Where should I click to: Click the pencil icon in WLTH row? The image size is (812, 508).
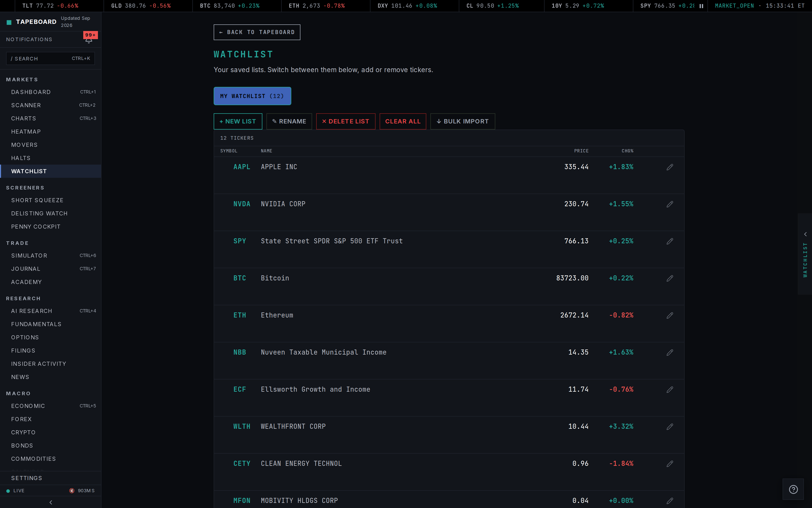[x=670, y=426]
